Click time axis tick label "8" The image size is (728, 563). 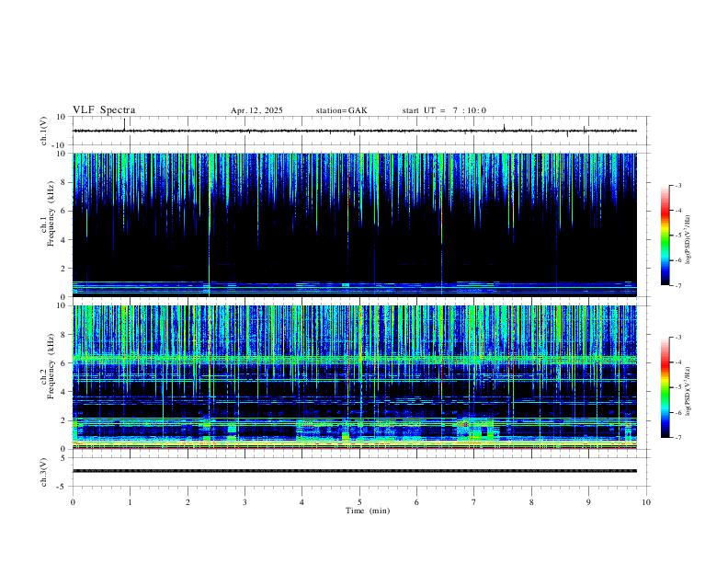(x=531, y=502)
